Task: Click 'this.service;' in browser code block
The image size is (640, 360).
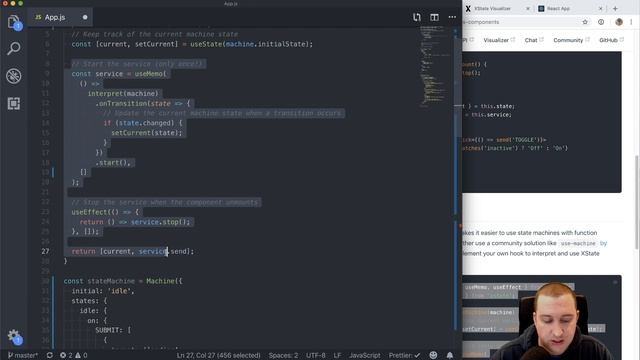Action: click(x=491, y=115)
